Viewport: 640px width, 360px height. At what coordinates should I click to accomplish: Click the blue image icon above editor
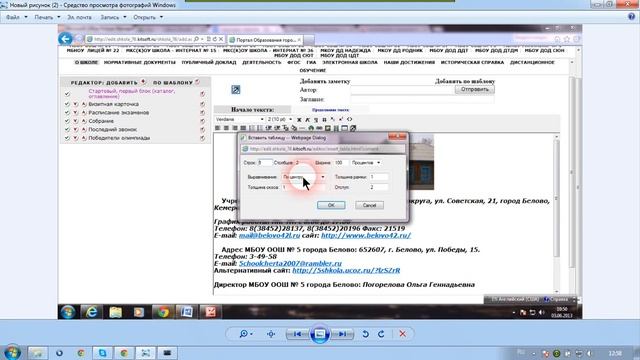[x=236, y=90]
